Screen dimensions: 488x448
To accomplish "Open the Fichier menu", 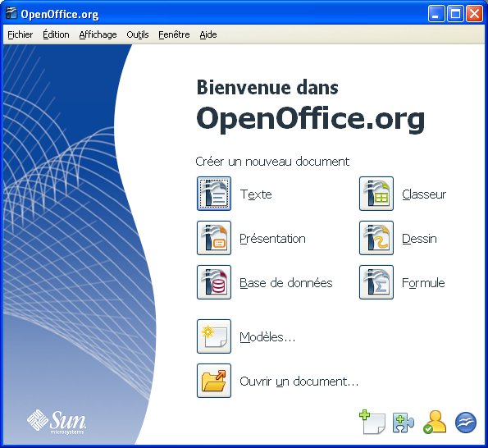I will coord(21,34).
